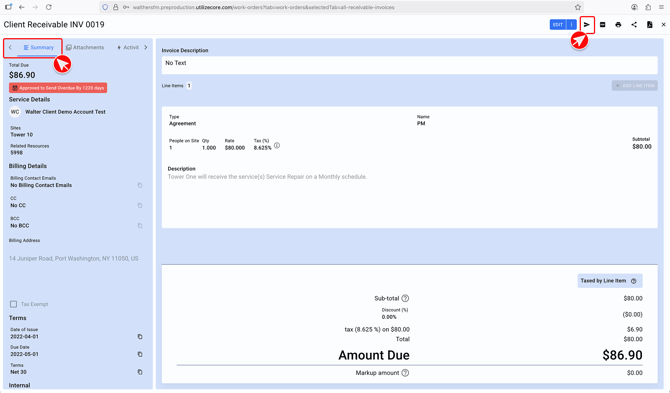Click the WC client avatar
The width and height of the screenshot is (670, 393).
click(15, 112)
